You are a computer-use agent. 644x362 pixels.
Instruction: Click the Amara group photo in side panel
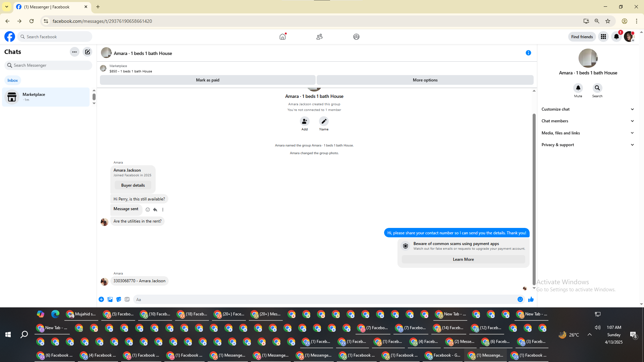click(588, 58)
